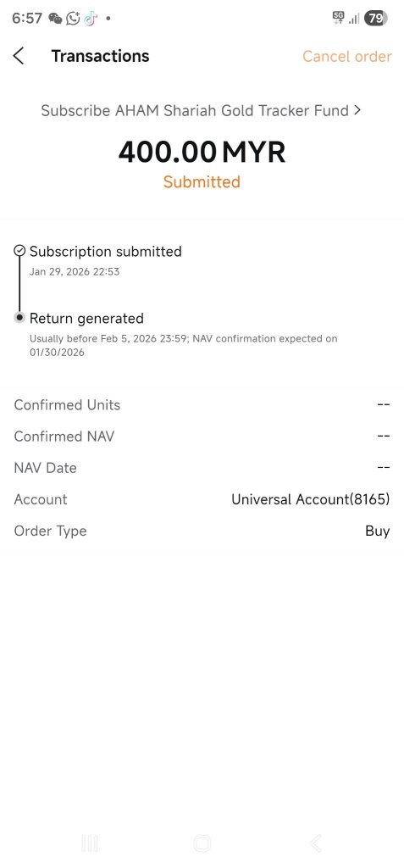The height and width of the screenshot is (868, 404).
Task: Expand fund details via the chevron arrow
Action: point(357,110)
